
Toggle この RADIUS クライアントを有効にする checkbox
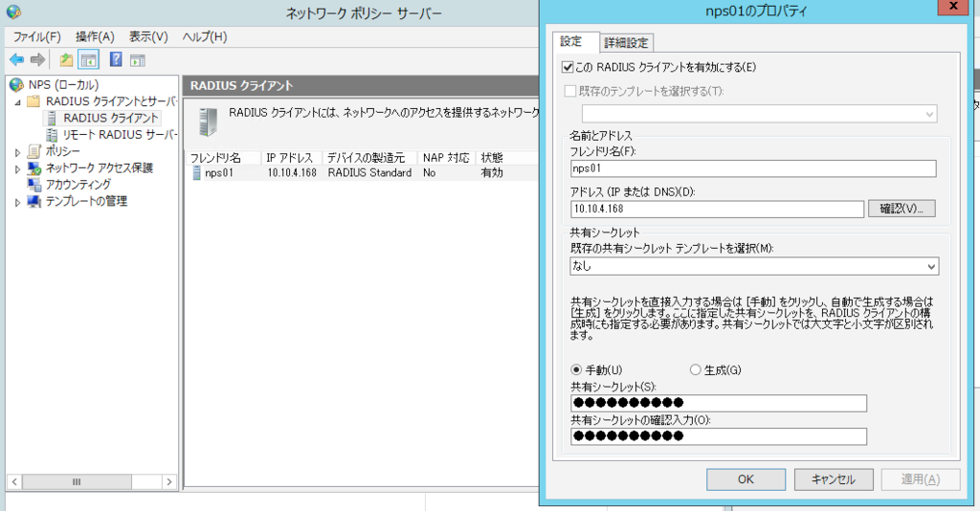click(x=568, y=67)
